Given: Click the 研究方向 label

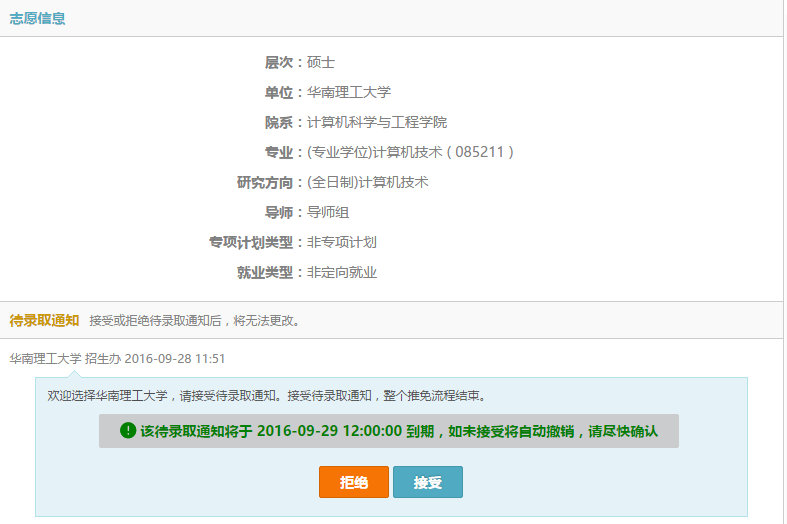Looking at the screenshot, I should 265,182.
